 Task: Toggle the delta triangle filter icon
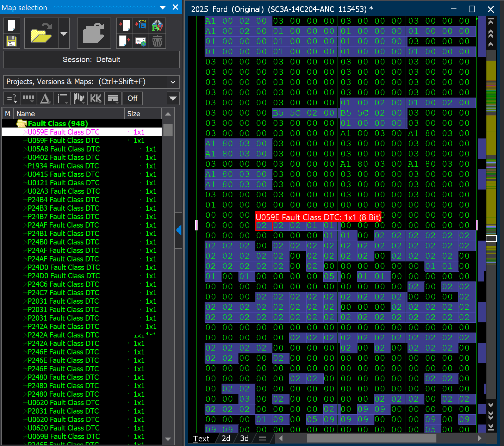coord(45,98)
